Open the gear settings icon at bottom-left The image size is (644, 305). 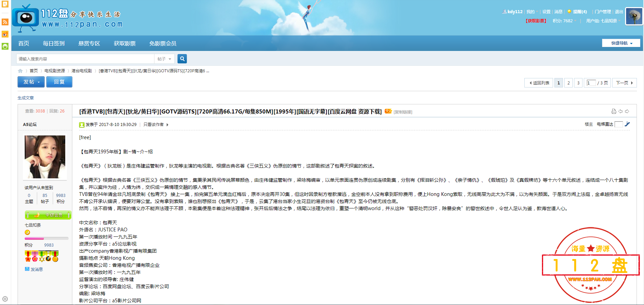pos(5,299)
